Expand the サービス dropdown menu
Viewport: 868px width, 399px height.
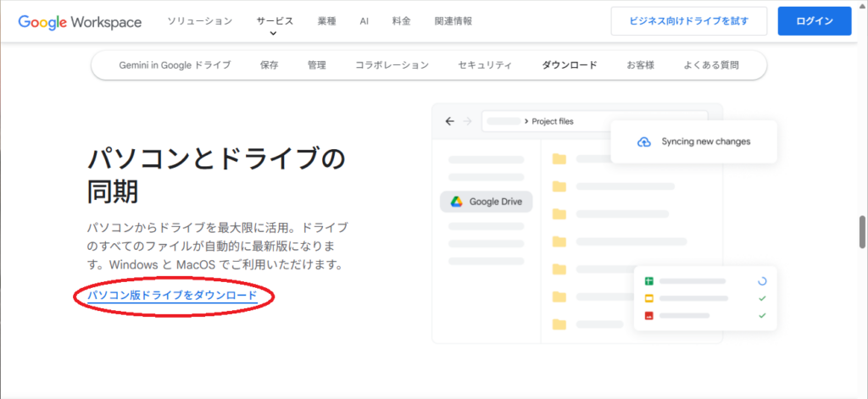[x=275, y=21]
